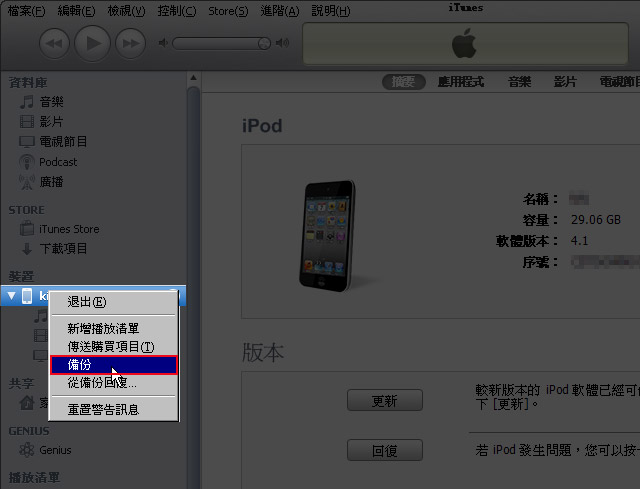Click the 4.1 software version value
This screenshot has width=640, height=489.
coord(580,241)
